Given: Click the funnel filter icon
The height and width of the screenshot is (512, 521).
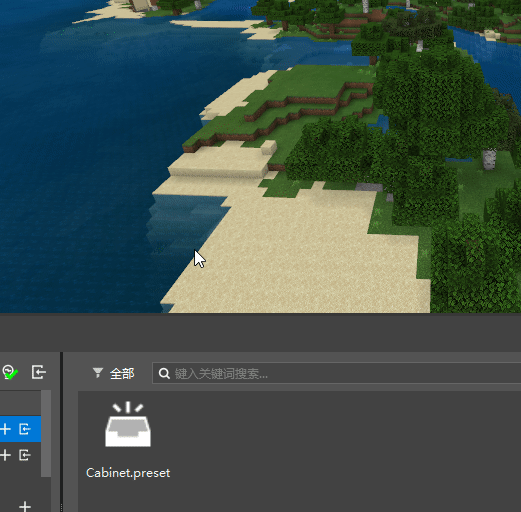Looking at the screenshot, I should (x=98, y=373).
